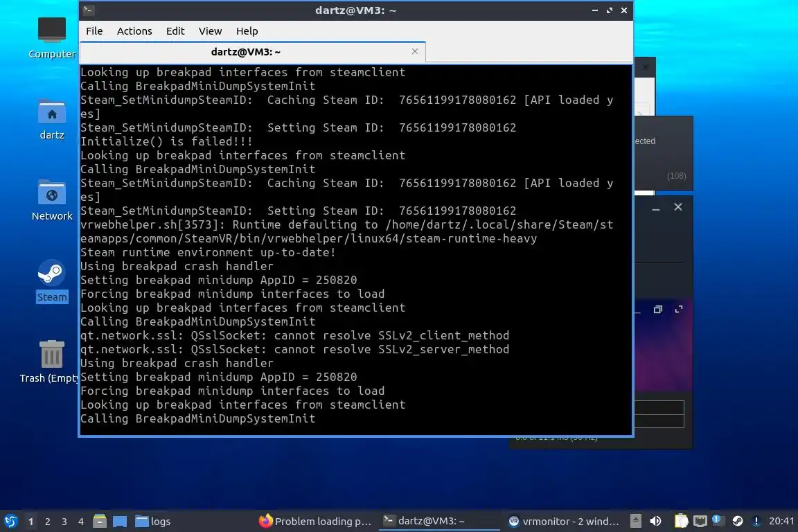798x532 pixels.
Task: Select the Steam desktop shortcut
Action: [52, 281]
